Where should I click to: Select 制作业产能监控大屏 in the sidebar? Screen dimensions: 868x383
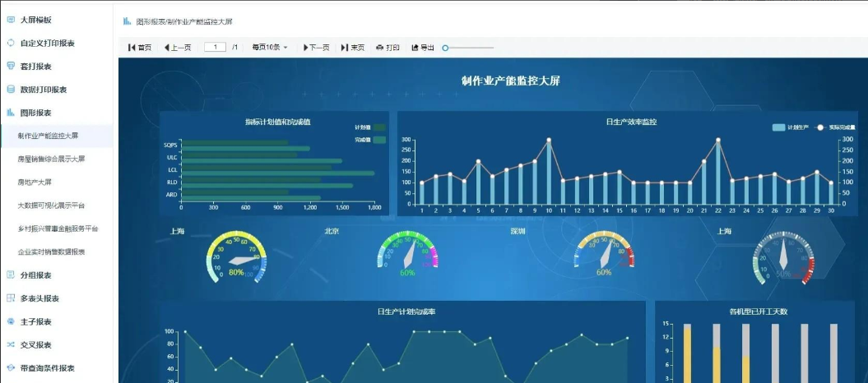(x=57, y=136)
